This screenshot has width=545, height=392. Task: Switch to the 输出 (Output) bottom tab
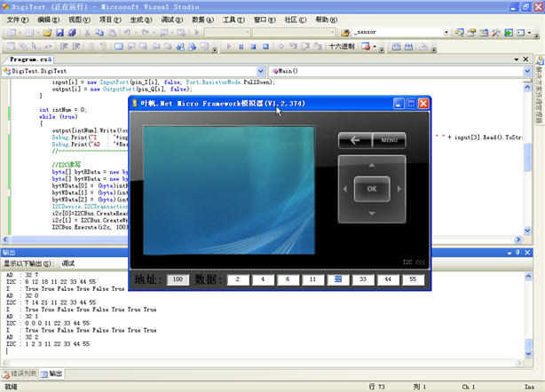[51, 374]
